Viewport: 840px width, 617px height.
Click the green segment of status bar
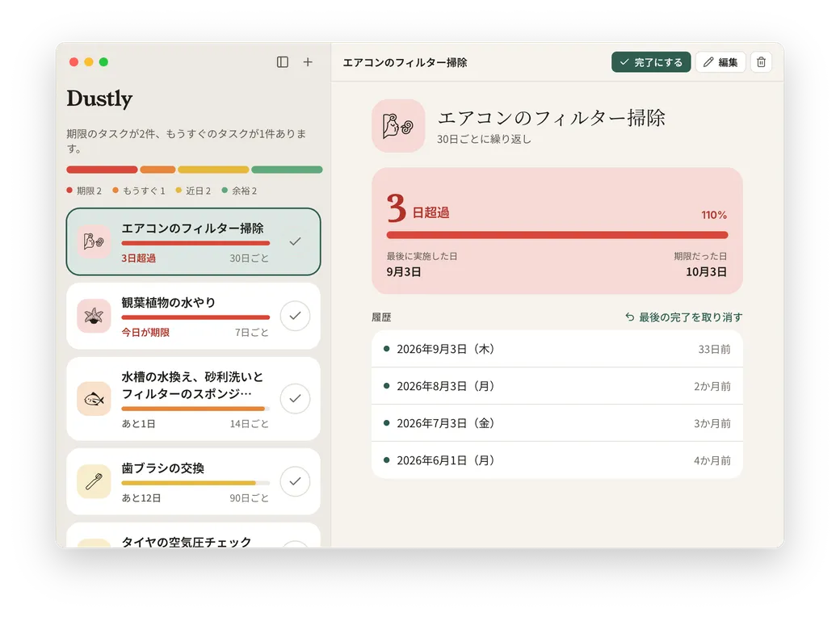pyautogui.click(x=287, y=170)
